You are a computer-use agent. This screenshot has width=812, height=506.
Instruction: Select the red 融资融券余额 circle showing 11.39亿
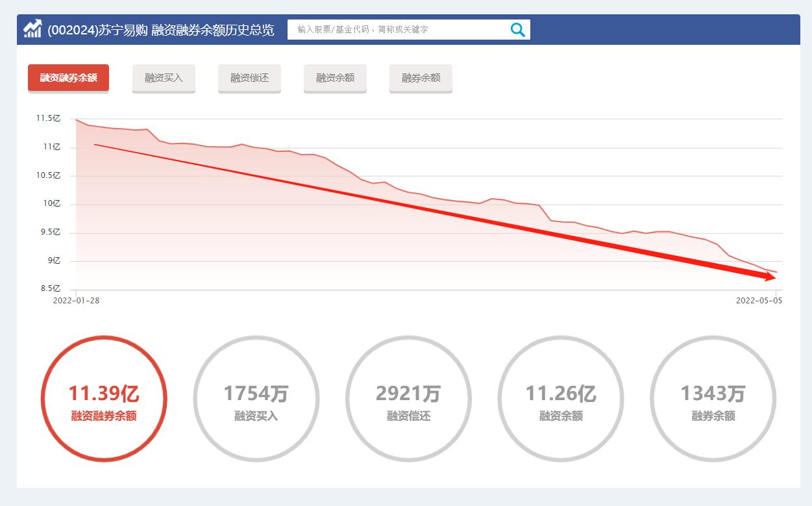click(104, 399)
